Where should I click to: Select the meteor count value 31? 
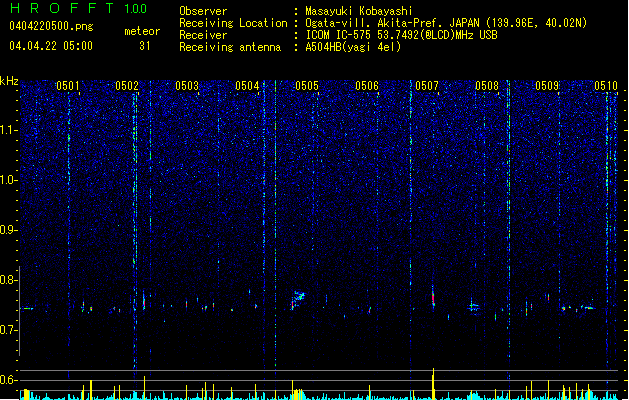pos(145,46)
